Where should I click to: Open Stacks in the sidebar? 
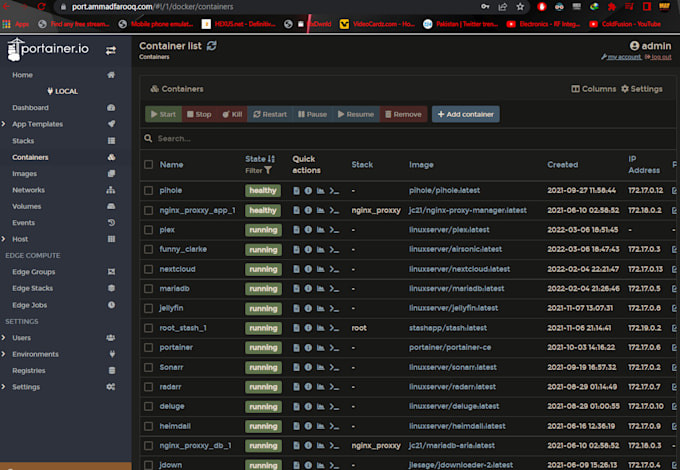coord(23,140)
